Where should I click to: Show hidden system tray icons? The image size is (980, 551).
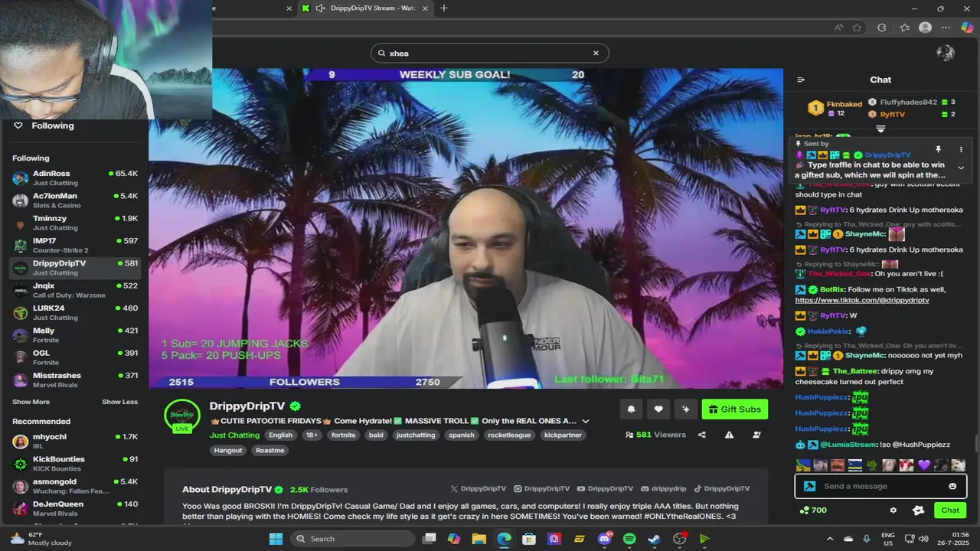point(830,539)
